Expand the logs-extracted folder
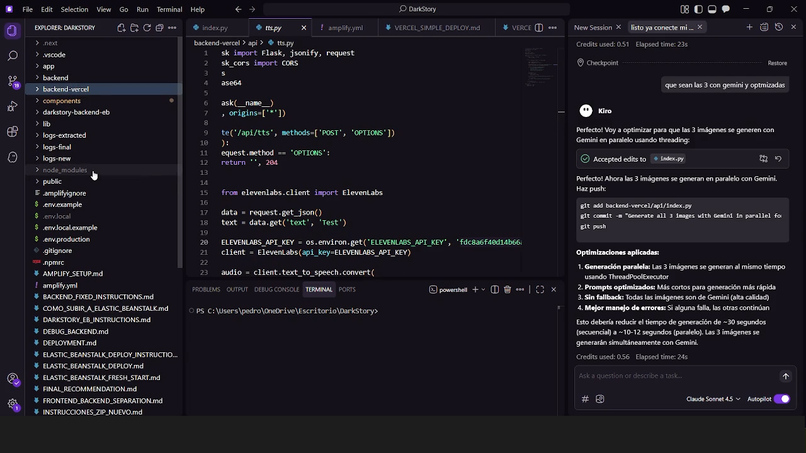This screenshot has height=453, width=806. [x=103, y=135]
